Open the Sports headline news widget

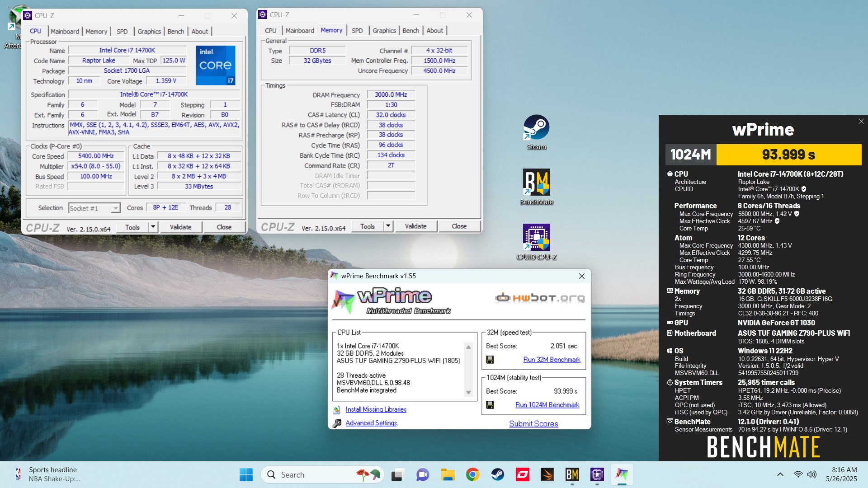coord(47,474)
